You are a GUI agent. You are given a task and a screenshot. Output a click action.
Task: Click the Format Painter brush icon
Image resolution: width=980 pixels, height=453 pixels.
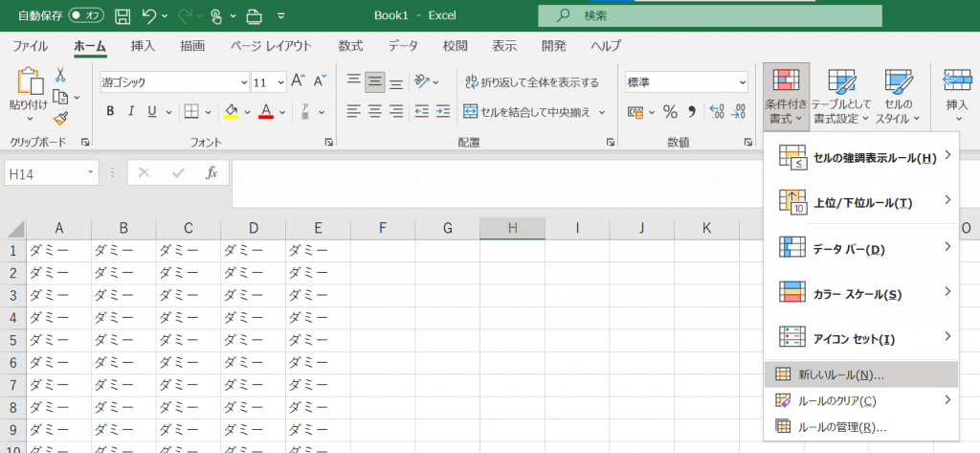click(x=60, y=119)
